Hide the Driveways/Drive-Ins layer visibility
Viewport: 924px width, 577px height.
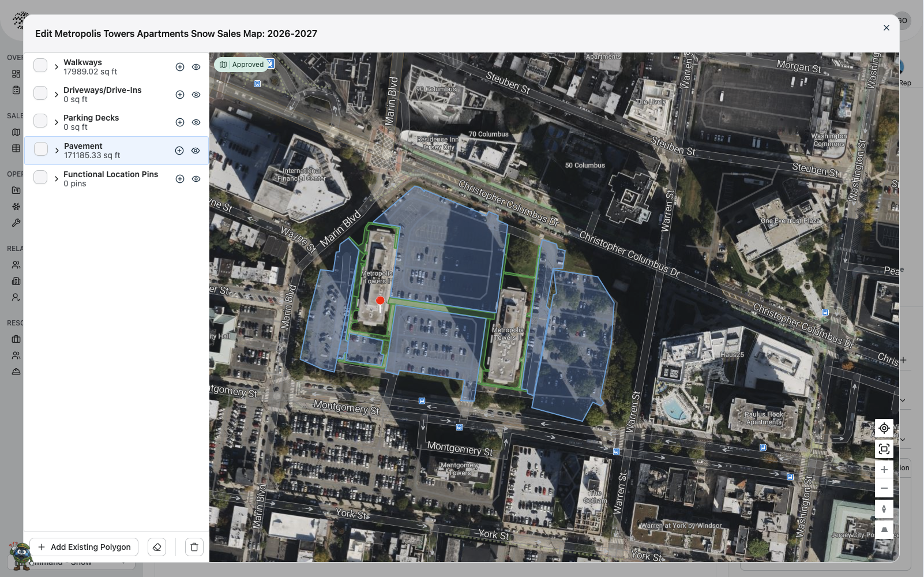[196, 94]
